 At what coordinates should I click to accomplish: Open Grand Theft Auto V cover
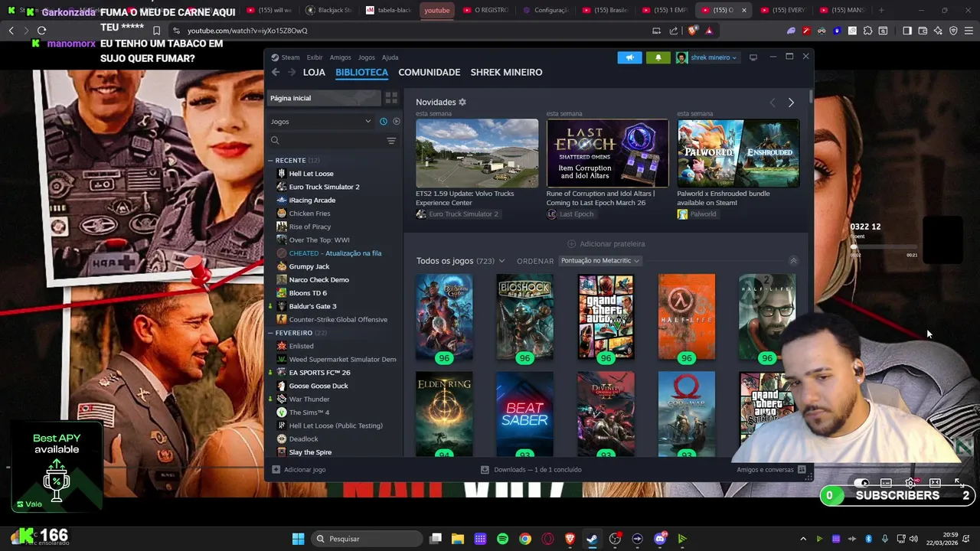(x=606, y=317)
